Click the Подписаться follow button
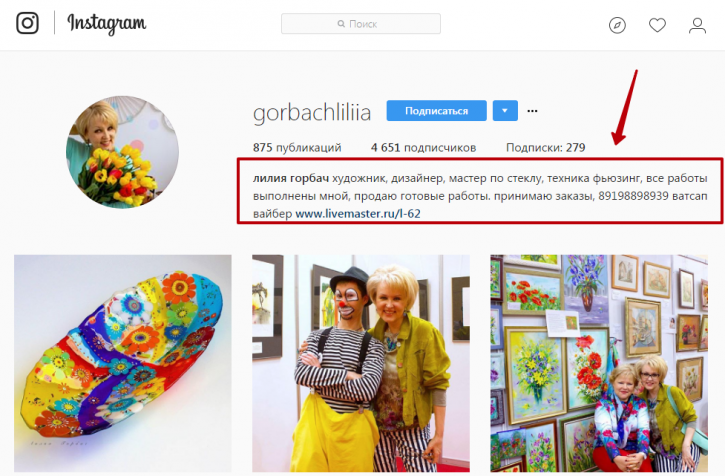Screen dimensions: 725x476 pos(436,111)
